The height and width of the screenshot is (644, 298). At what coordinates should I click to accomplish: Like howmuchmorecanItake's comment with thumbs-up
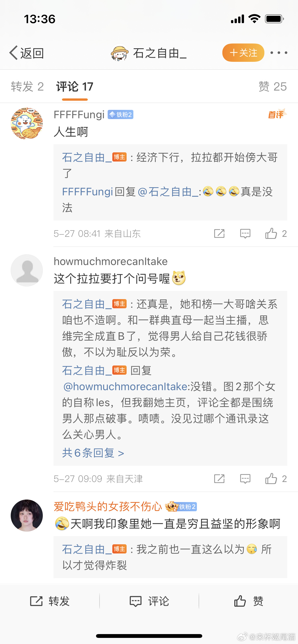[x=271, y=479]
